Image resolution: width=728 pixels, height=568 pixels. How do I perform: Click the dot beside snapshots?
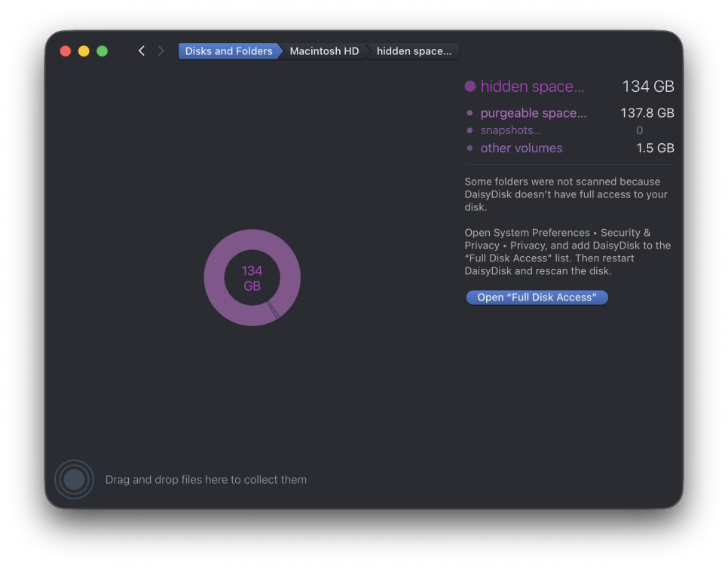pyautogui.click(x=470, y=130)
